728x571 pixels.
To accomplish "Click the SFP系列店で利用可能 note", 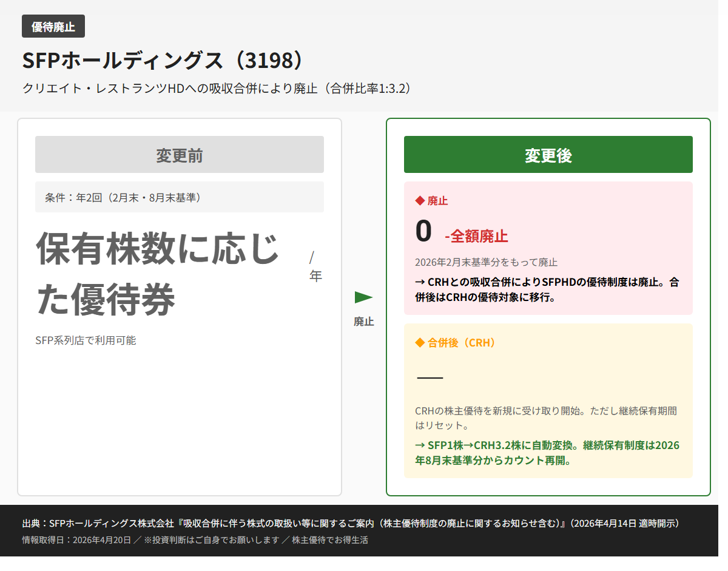I will [86, 340].
